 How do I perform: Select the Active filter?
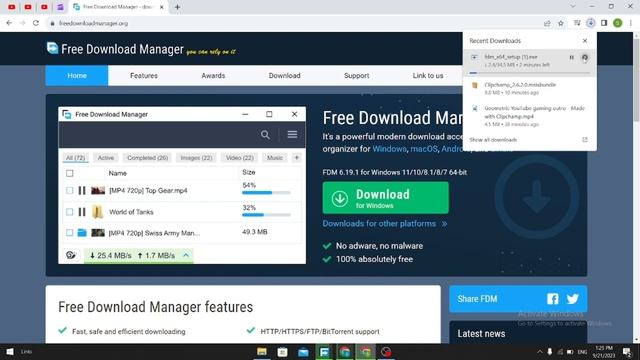(x=106, y=158)
